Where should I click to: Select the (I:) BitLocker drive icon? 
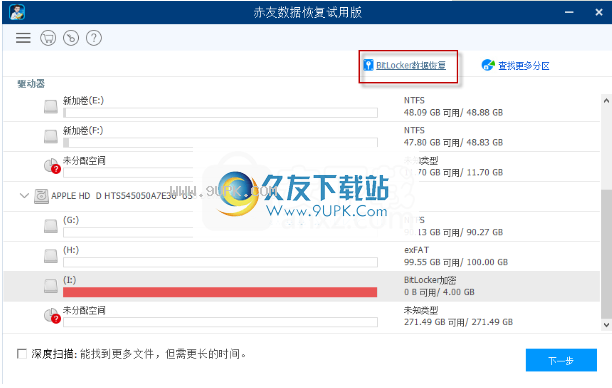pos(51,286)
